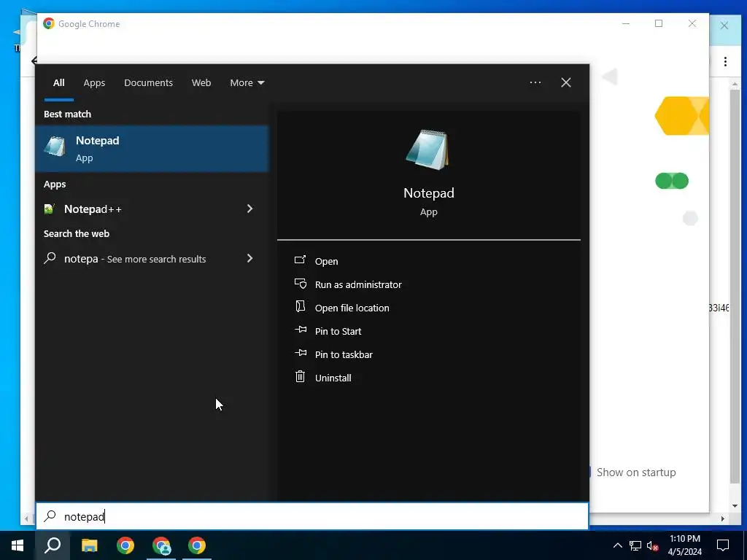Open Notepad from Best match result
Viewport: 747px width, 560px height.
[152, 149]
